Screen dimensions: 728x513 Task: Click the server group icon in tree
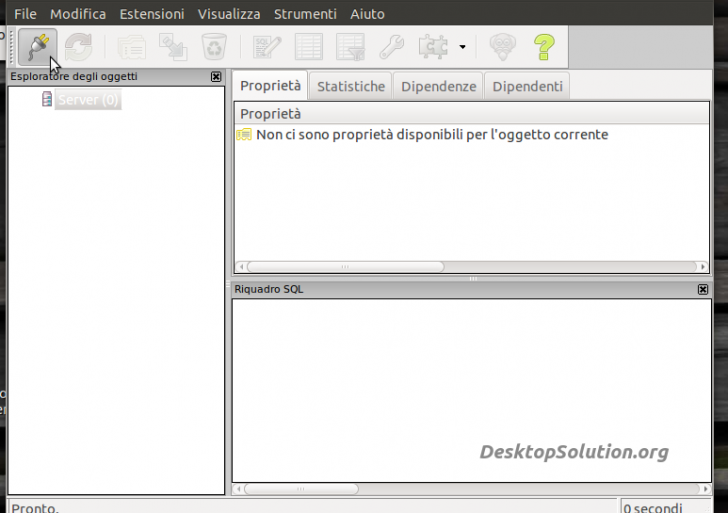pos(47,99)
